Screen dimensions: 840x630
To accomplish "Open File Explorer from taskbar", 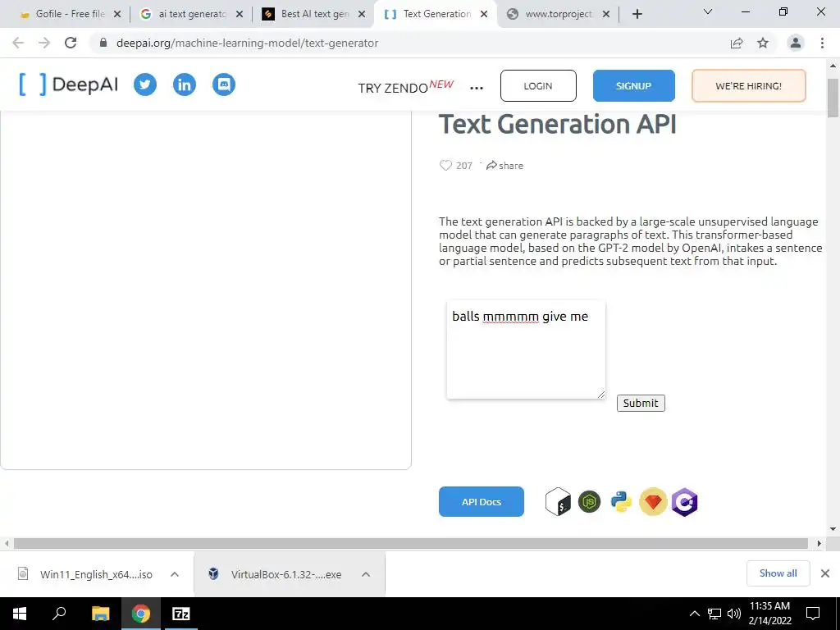I will click(100, 614).
